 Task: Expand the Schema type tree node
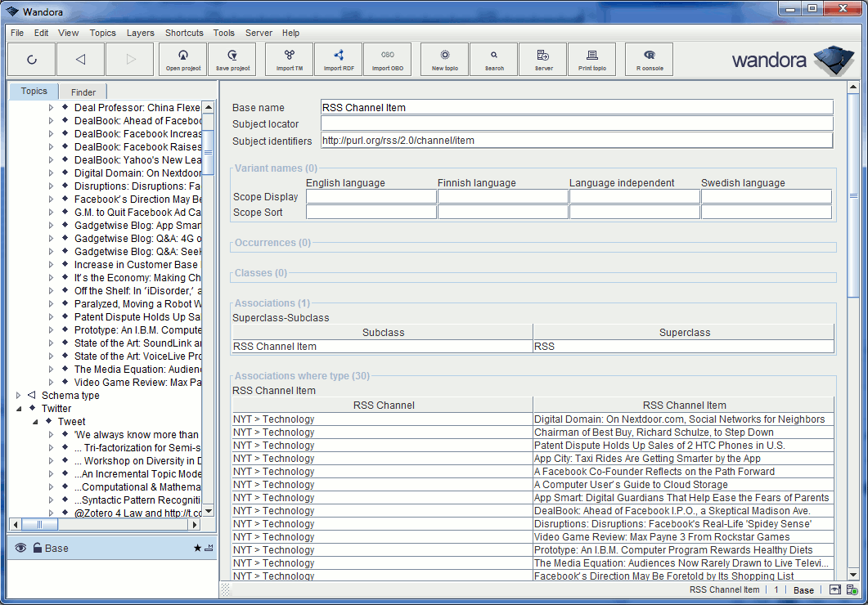[x=18, y=396]
